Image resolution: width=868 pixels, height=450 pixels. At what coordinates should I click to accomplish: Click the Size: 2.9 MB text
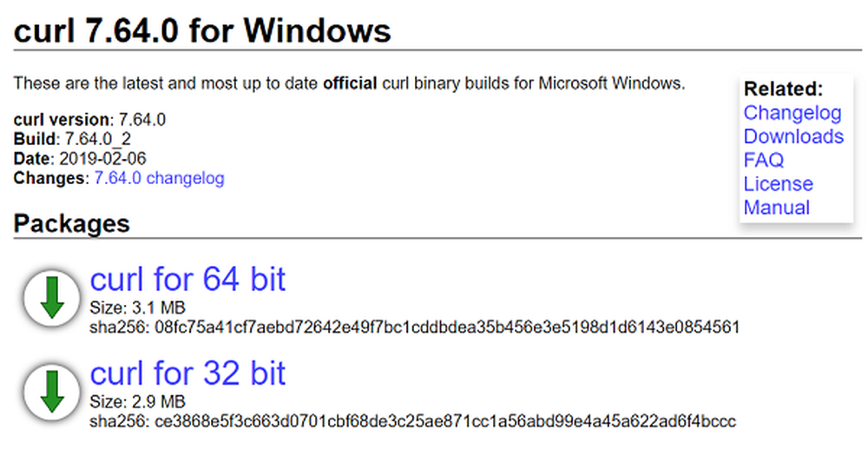point(137,402)
